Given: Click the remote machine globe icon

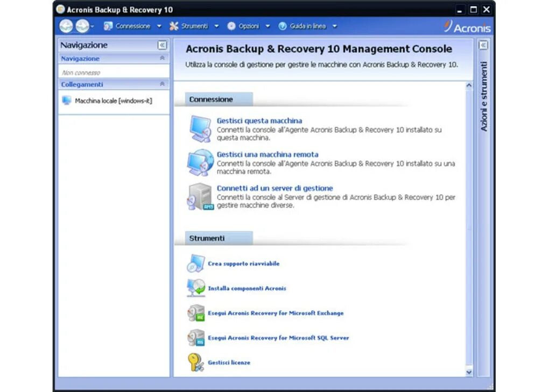Looking at the screenshot, I should coord(200,162).
